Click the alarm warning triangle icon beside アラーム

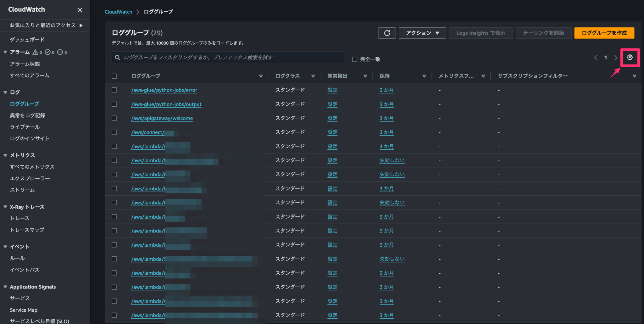pyautogui.click(x=36, y=52)
